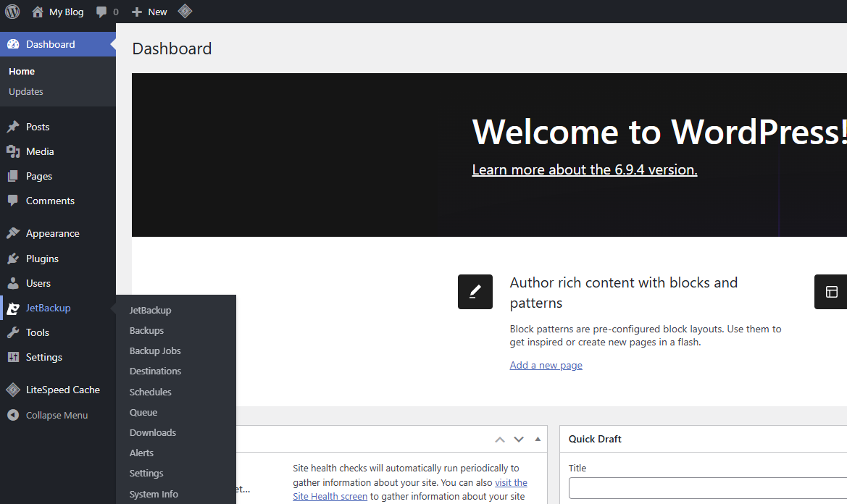
Task: Click the Users person icon
Action: tap(13, 283)
